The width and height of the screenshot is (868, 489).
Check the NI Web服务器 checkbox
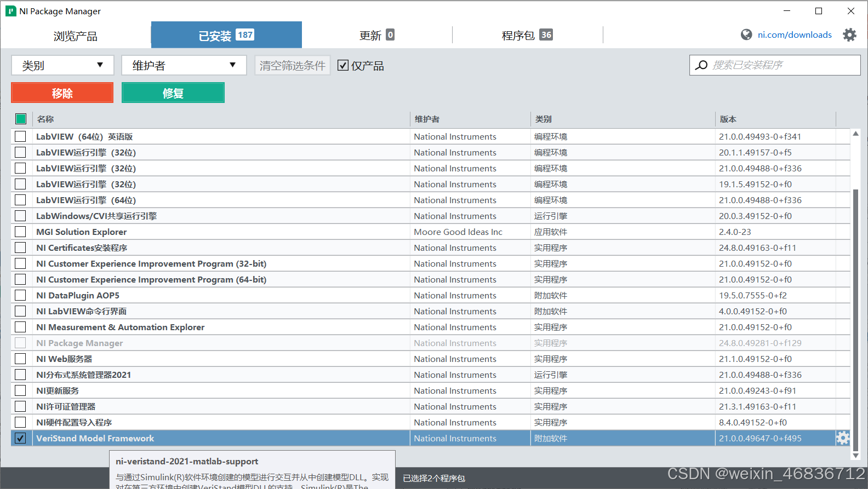coord(20,359)
